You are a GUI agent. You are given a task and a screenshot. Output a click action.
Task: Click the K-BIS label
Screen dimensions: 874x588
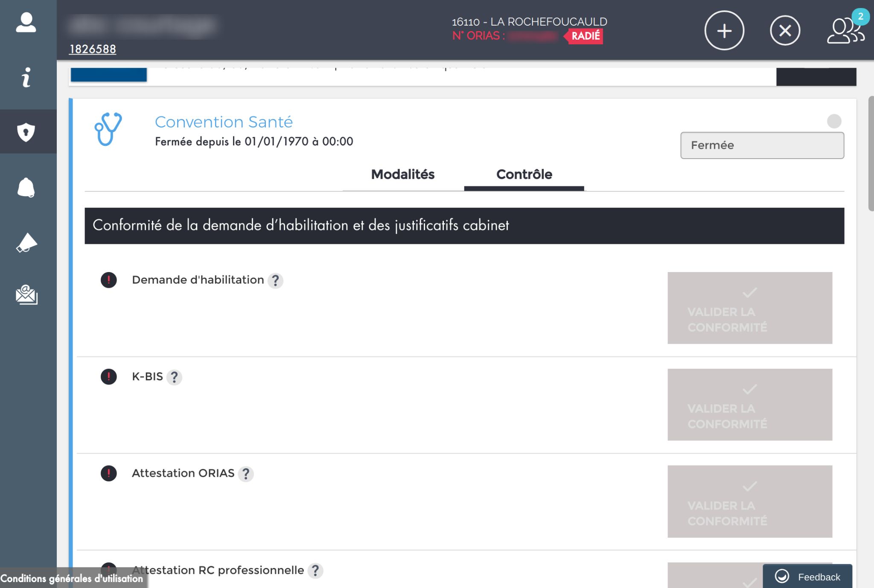coord(147,377)
